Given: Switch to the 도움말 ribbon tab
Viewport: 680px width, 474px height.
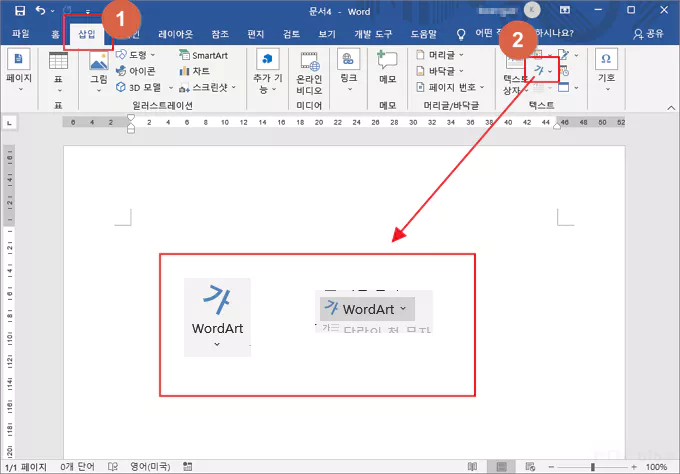Looking at the screenshot, I should [x=424, y=34].
